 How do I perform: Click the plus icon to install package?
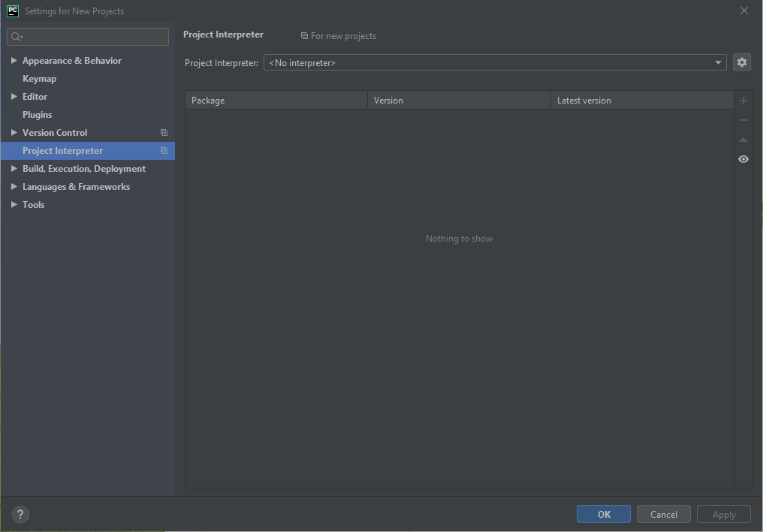click(x=743, y=101)
